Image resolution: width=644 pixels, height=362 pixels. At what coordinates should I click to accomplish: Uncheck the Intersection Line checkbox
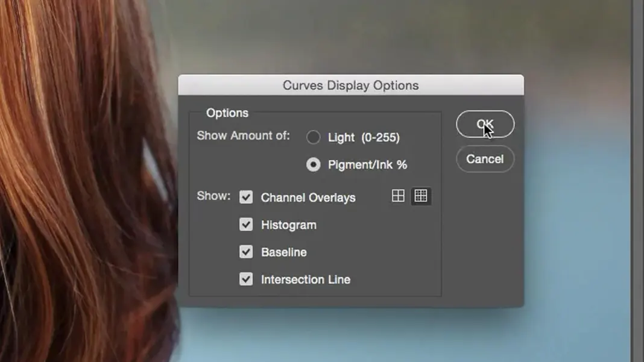point(246,279)
